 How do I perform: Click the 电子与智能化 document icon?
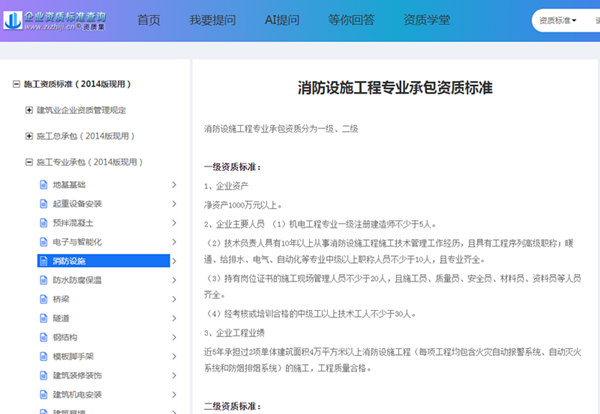pos(43,242)
